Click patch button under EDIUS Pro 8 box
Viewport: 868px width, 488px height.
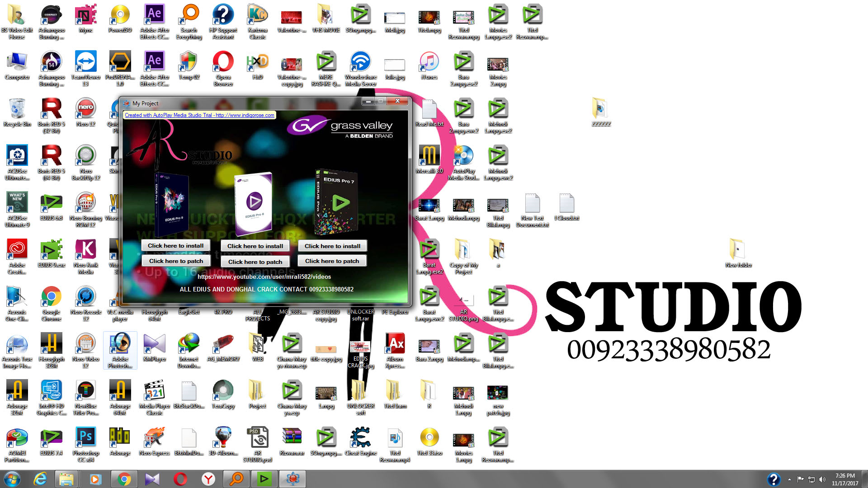point(255,262)
